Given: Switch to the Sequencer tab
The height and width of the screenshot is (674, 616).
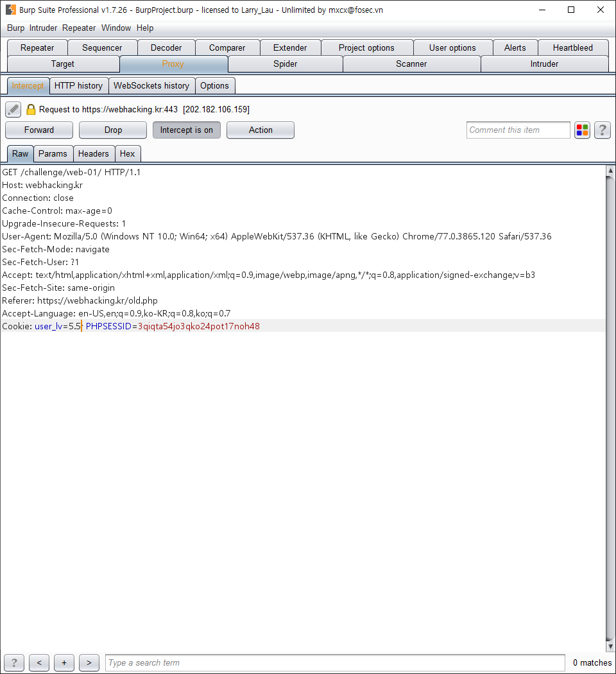Looking at the screenshot, I should [x=102, y=48].
